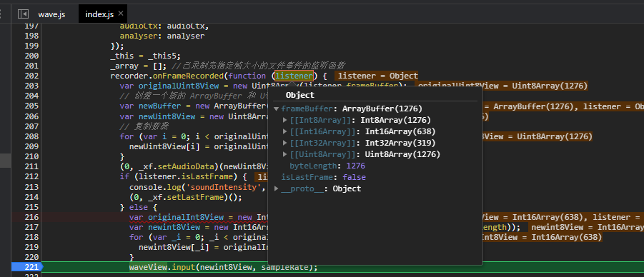The width and height of the screenshot is (644, 277).
Task: Expand the [[Int32Array]] entry
Action: (285, 143)
